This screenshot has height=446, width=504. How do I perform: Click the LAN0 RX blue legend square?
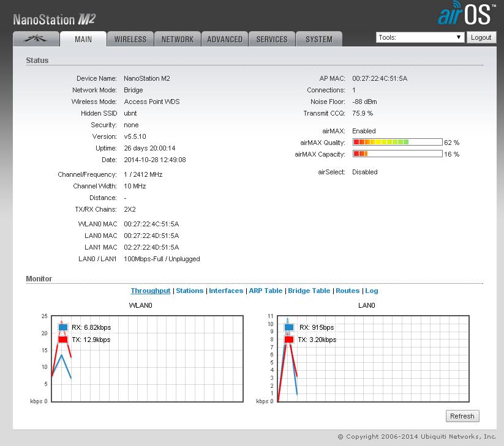tap(289, 327)
